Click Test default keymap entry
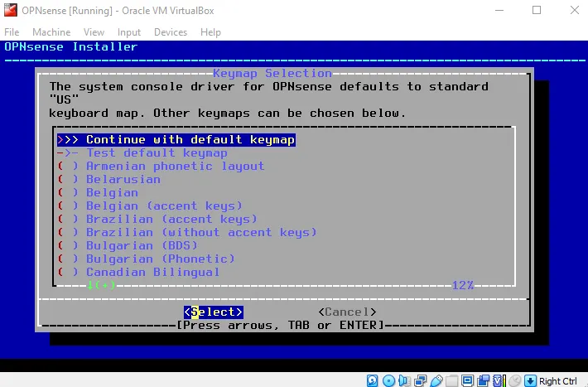This screenshot has height=387, width=588. point(142,152)
